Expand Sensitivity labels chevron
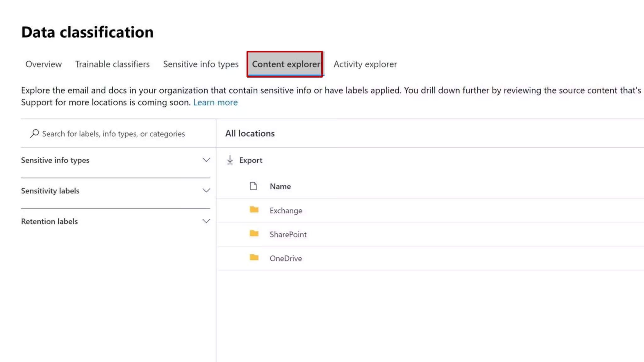This screenshot has width=644, height=362. pos(206,190)
